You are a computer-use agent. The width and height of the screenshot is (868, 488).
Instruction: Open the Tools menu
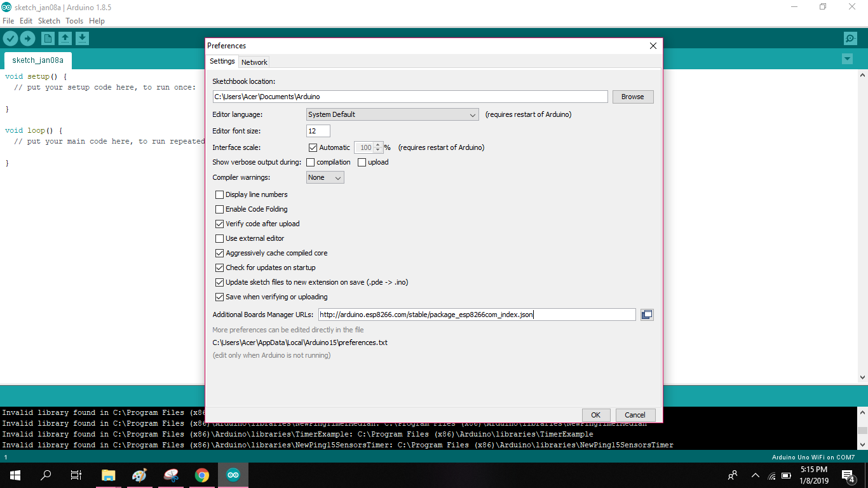click(x=74, y=21)
